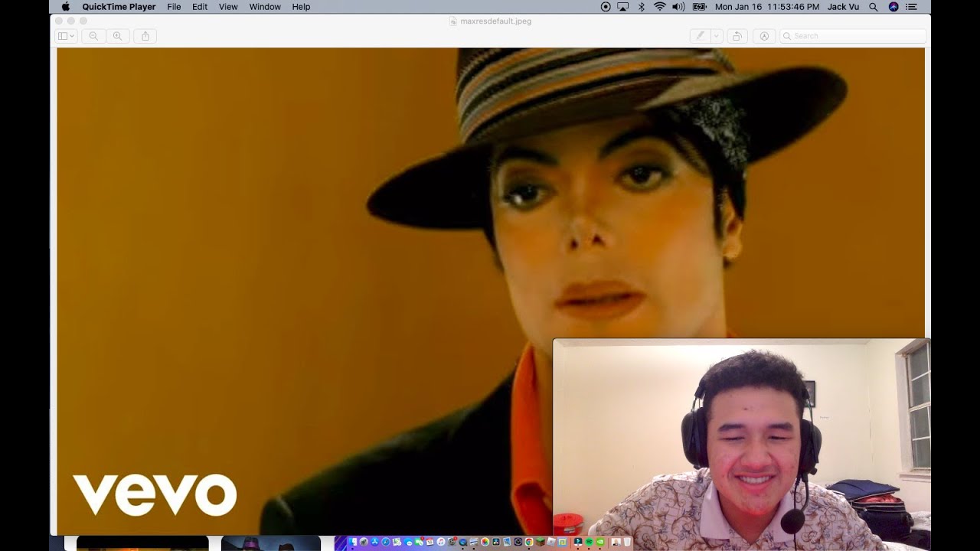Open the Jack Vu user menu
980x551 pixels.
pos(843,7)
